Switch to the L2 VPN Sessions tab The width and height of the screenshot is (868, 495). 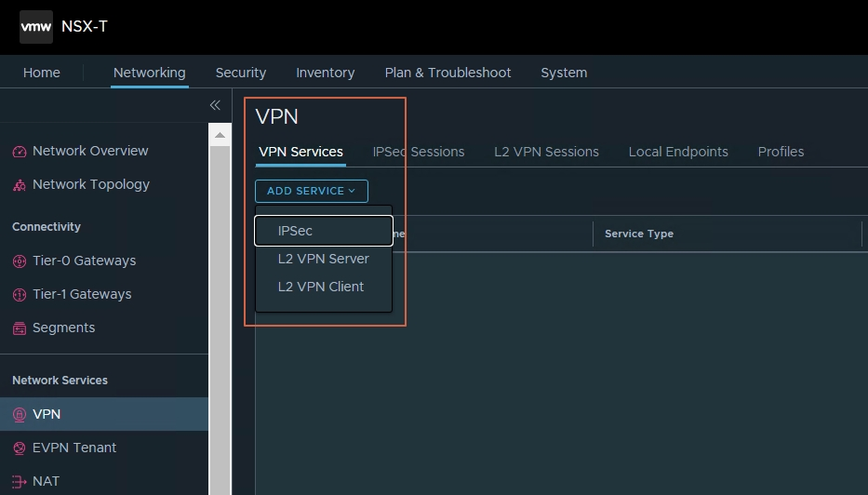tap(546, 152)
